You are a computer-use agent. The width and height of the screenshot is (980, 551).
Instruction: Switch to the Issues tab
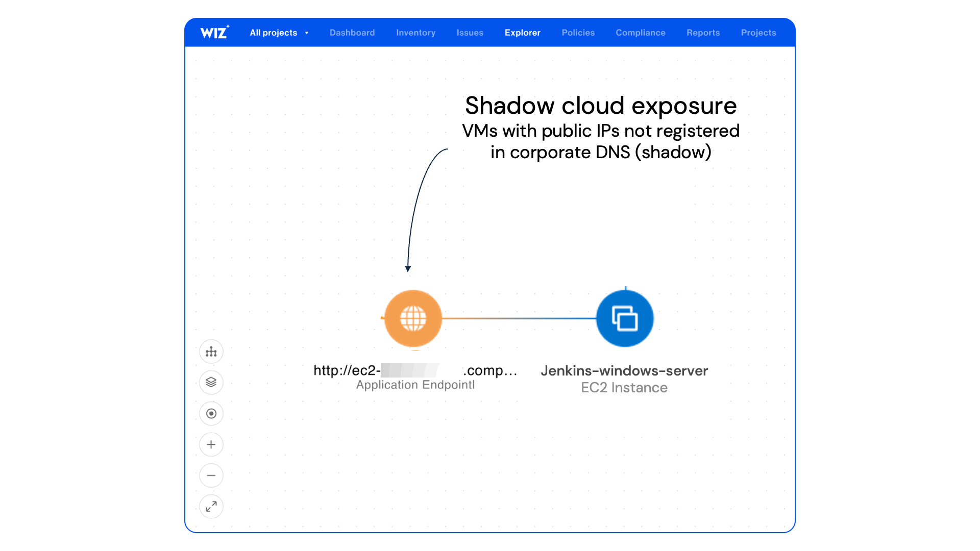(x=470, y=33)
